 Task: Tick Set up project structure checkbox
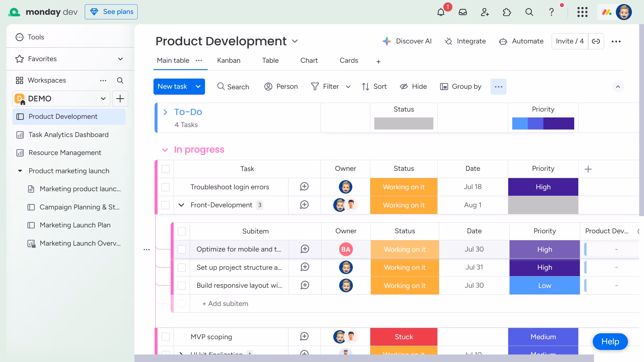click(x=182, y=267)
